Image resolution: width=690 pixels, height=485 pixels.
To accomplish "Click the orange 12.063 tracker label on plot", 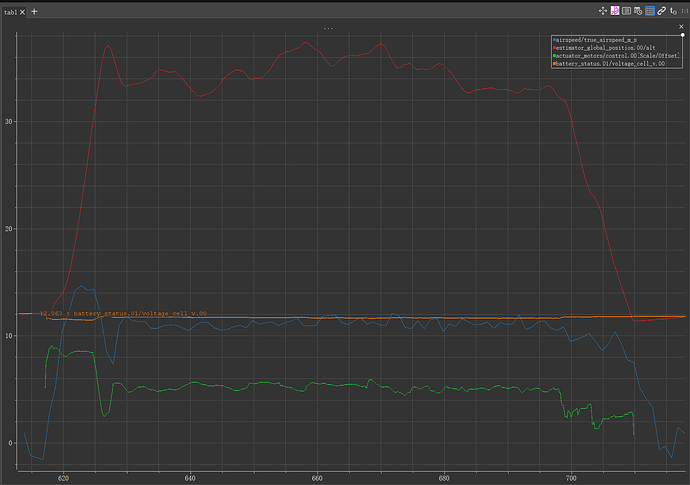I will pyautogui.click(x=122, y=313).
